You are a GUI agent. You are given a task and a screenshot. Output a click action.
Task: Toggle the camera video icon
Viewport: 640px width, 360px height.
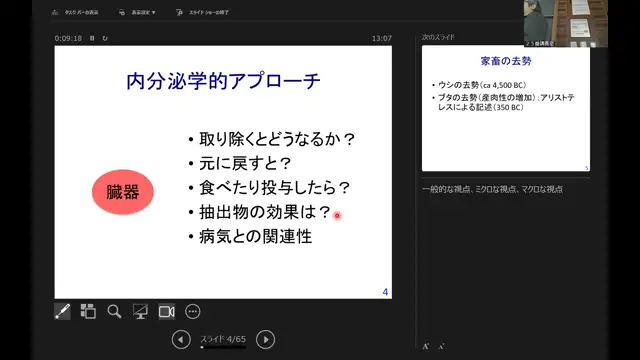(167, 312)
